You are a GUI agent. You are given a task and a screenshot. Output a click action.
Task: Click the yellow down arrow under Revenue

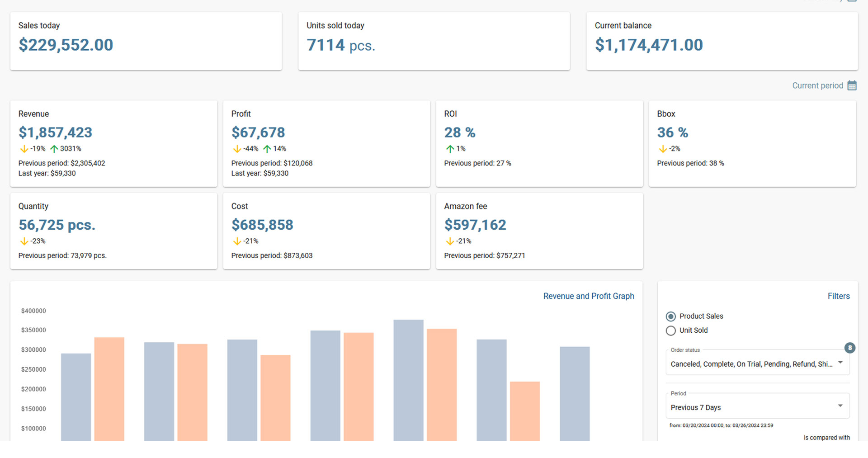[24, 149]
